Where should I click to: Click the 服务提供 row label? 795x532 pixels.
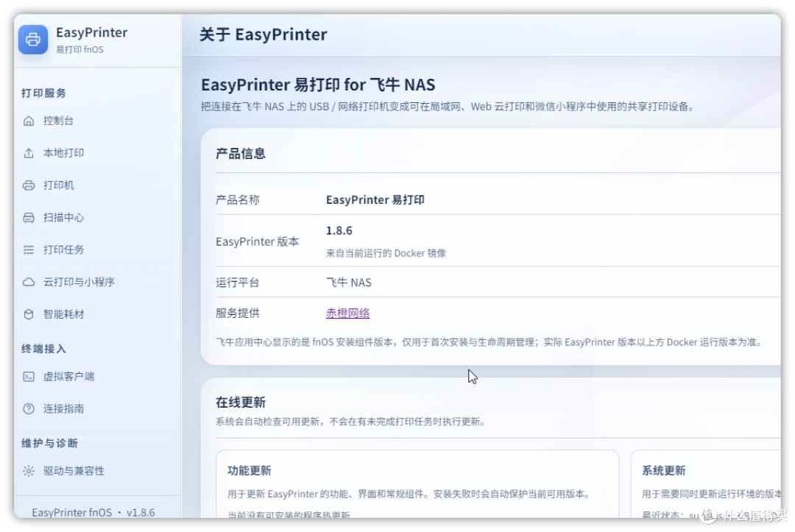pyautogui.click(x=237, y=313)
